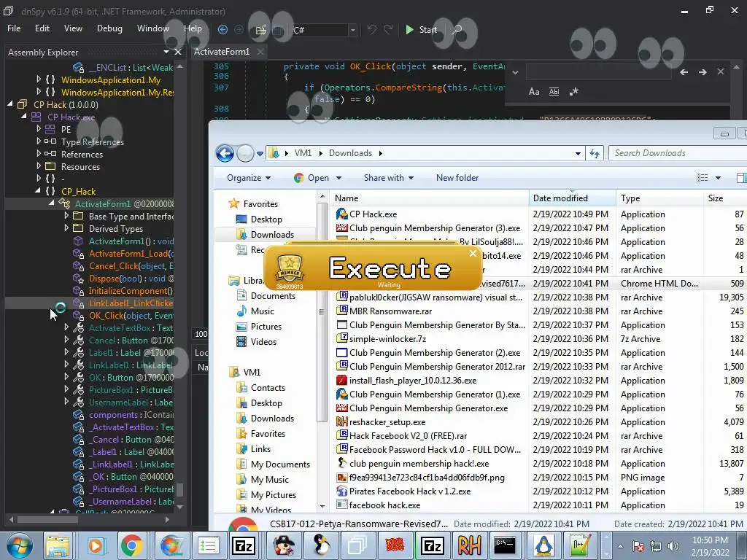Expand the PE node
The width and height of the screenshot is (747, 560).
click(x=38, y=128)
